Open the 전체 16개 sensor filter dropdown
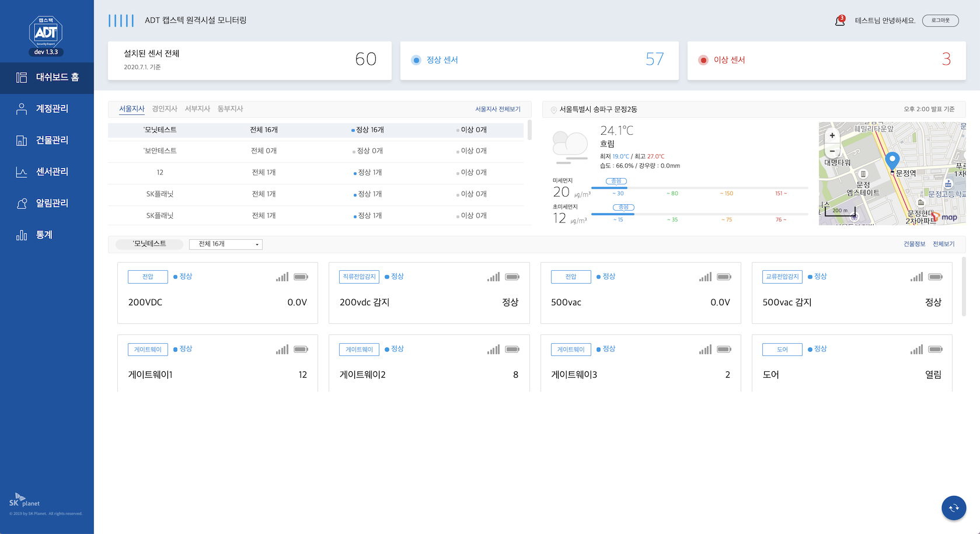 click(226, 244)
